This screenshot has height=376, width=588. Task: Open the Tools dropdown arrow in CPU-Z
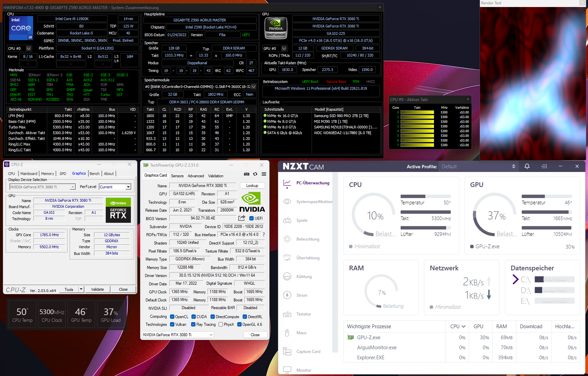click(x=81, y=289)
